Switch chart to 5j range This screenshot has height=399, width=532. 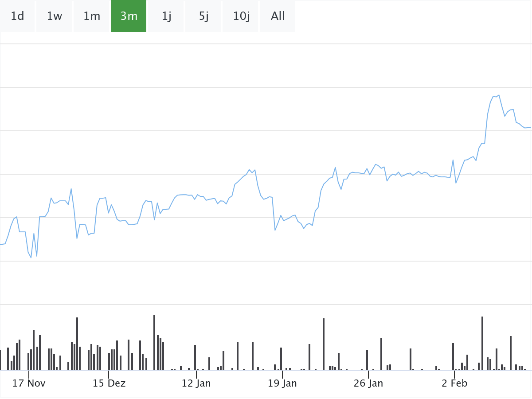pos(203,16)
